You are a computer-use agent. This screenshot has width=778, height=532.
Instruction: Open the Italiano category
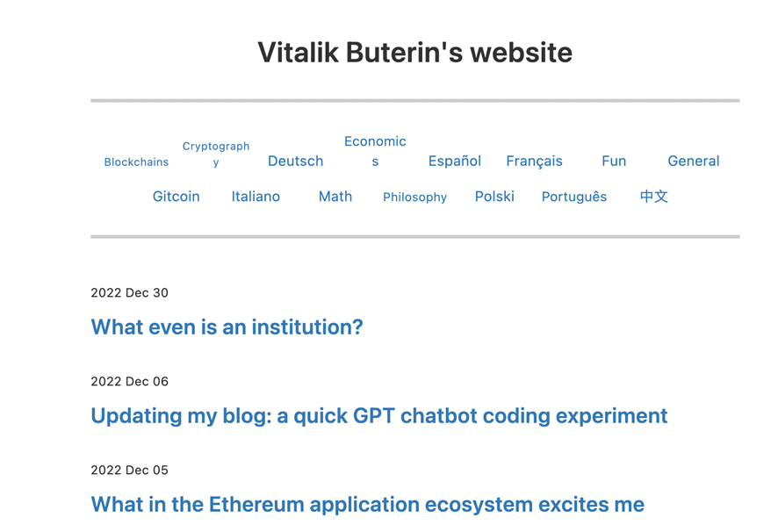click(x=256, y=197)
